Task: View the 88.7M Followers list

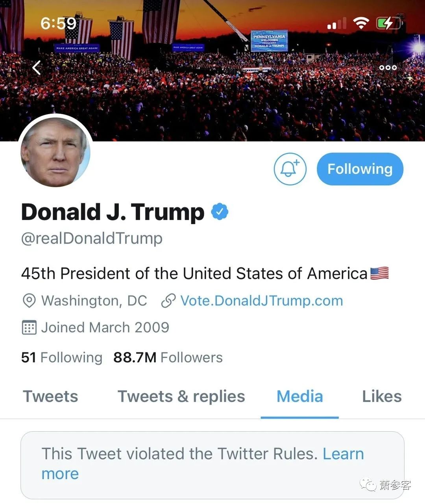Action: coord(168,357)
